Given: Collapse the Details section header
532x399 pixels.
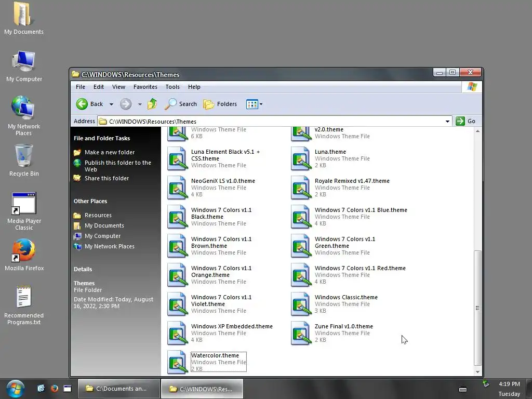Looking at the screenshot, I should [83, 269].
